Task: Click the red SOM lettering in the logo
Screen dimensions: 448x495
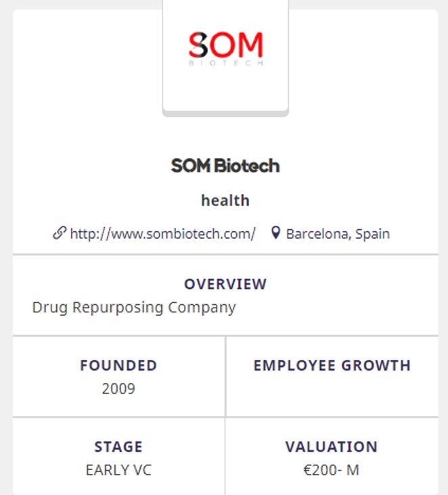Action: click(x=225, y=45)
